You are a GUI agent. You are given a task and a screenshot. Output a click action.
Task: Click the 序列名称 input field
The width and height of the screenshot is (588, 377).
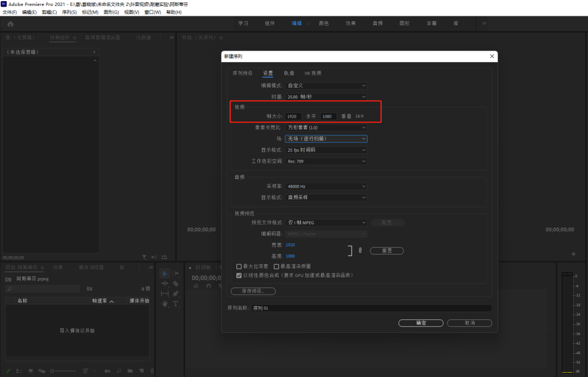pos(376,307)
